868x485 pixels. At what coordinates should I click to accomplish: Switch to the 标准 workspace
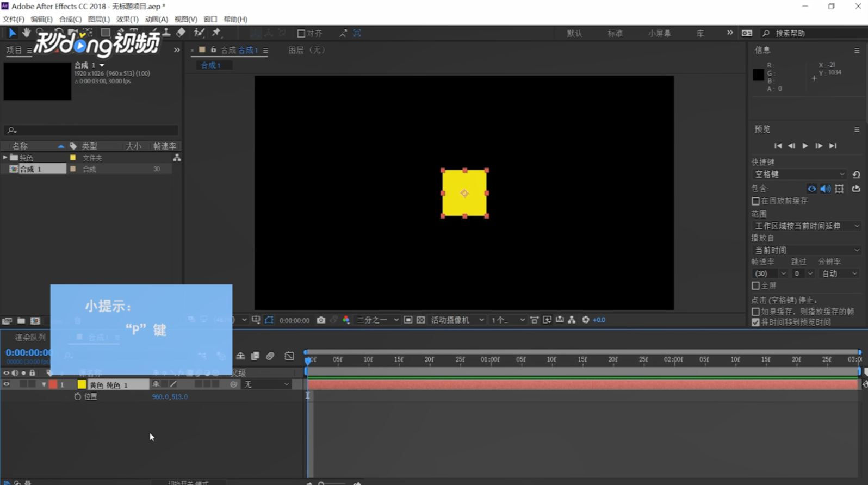point(615,33)
